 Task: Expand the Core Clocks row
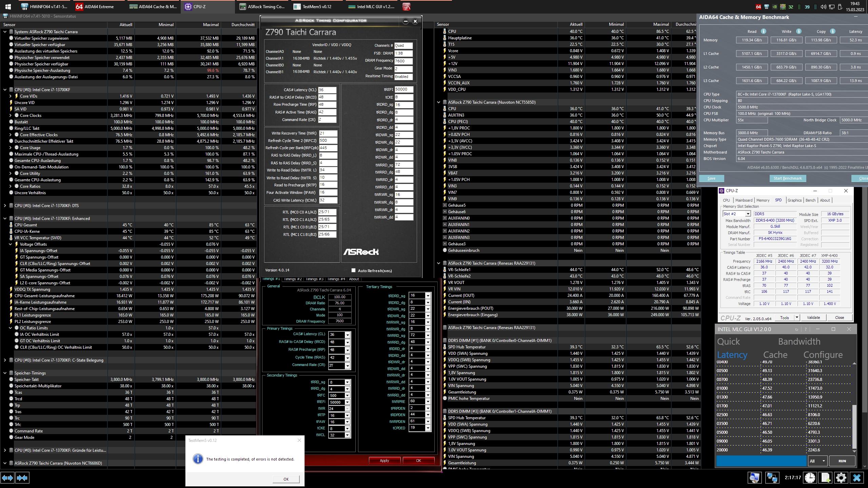tap(11, 115)
